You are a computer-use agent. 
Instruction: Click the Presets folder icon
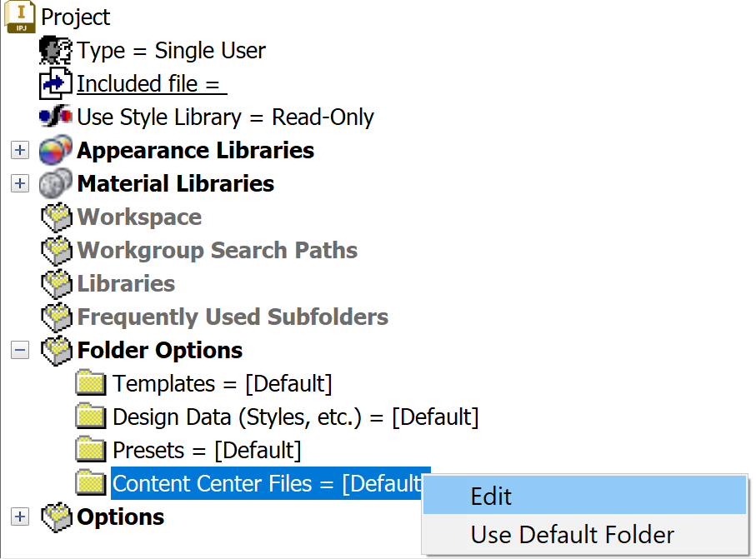pos(91,451)
